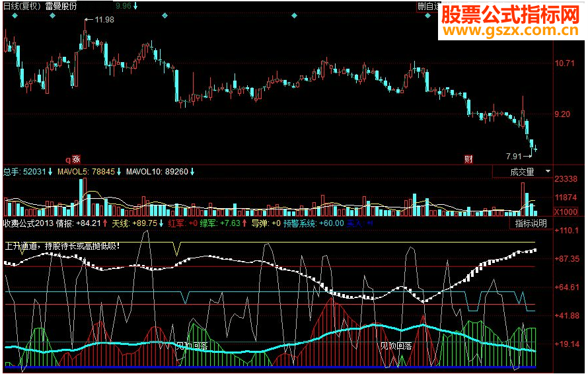Click the red q icon beside 张
Image resolution: width=588 pixels, height=374 pixels.
pyautogui.click(x=68, y=160)
